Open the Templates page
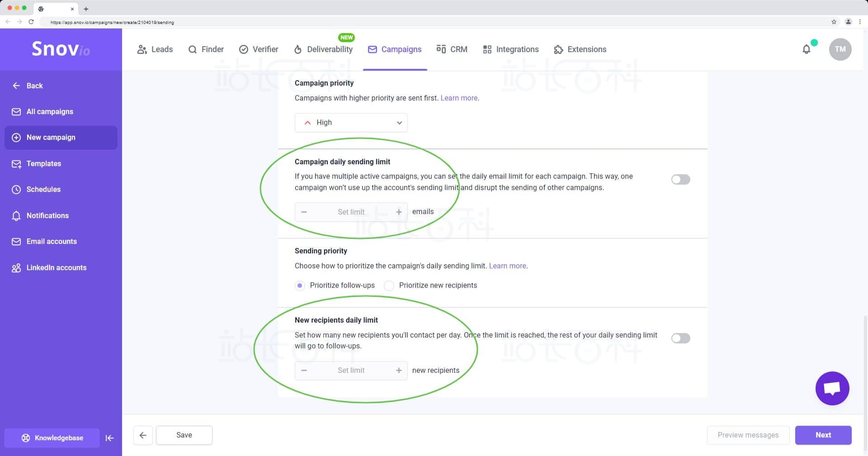The width and height of the screenshot is (868, 456). [x=61, y=164]
